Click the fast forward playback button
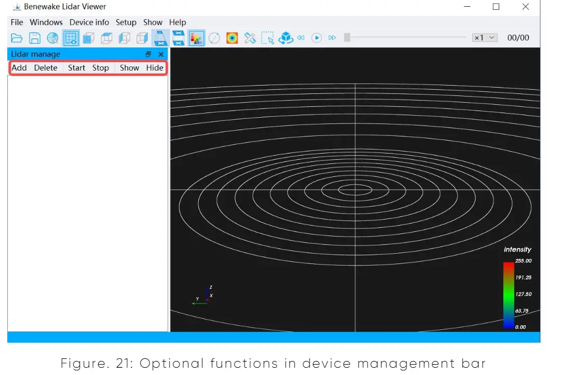 click(332, 37)
